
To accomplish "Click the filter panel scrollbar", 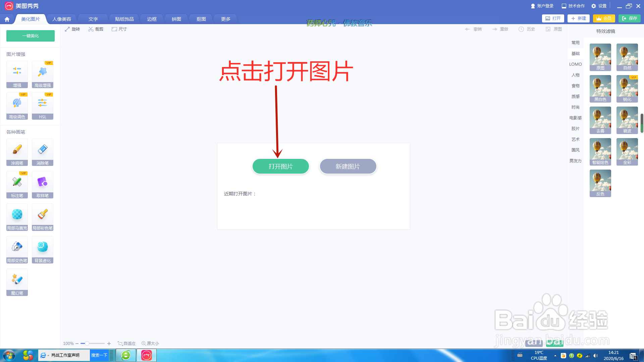I will (642, 123).
